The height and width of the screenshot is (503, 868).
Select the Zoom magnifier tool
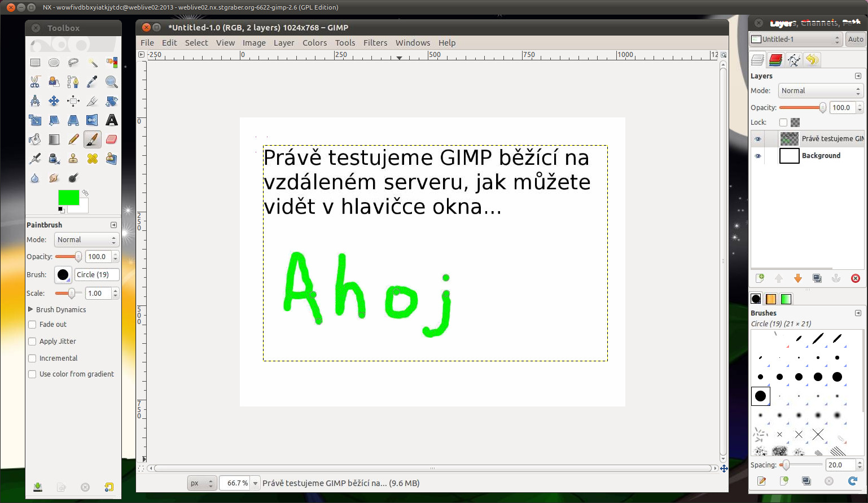point(112,82)
